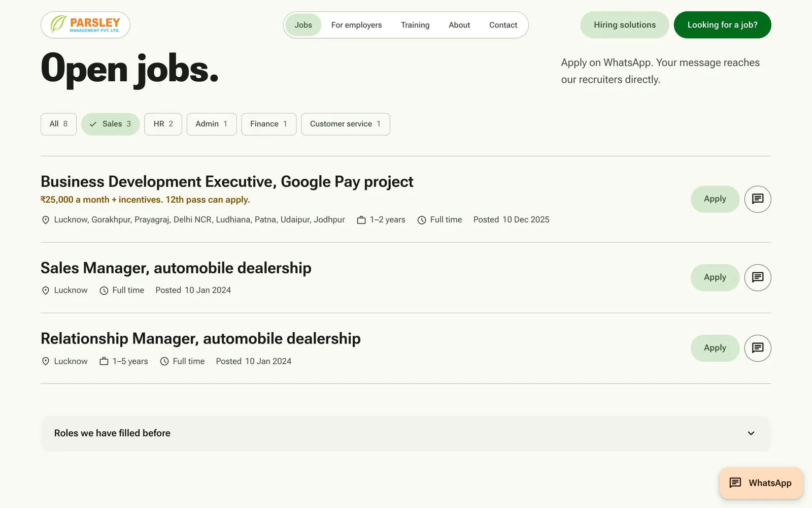Click message icon for Relationship Manager job
Viewport: 812px width, 508px height.
tap(758, 348)
